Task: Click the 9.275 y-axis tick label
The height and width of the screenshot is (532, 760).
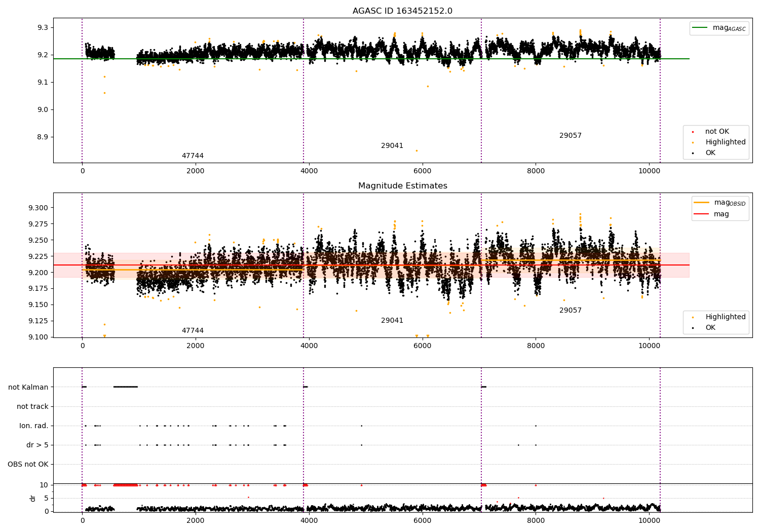Action: 39,224
